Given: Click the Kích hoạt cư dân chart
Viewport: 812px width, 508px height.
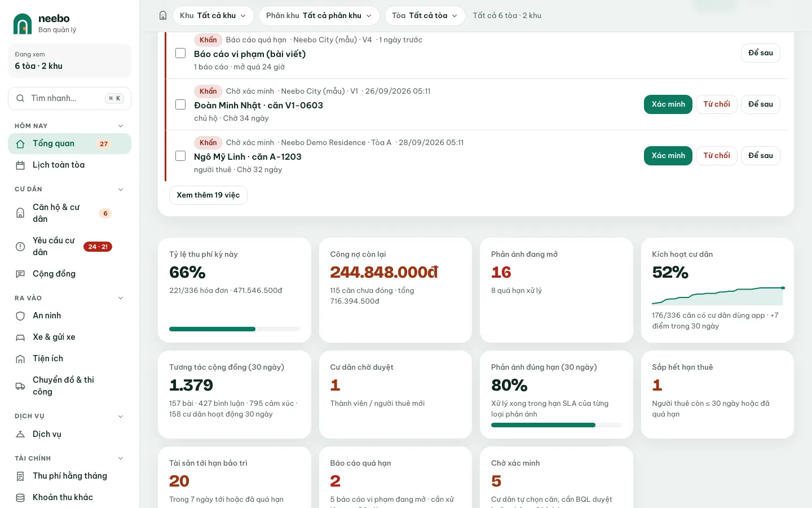Looking at the screenshot, I should coord(717,296).
